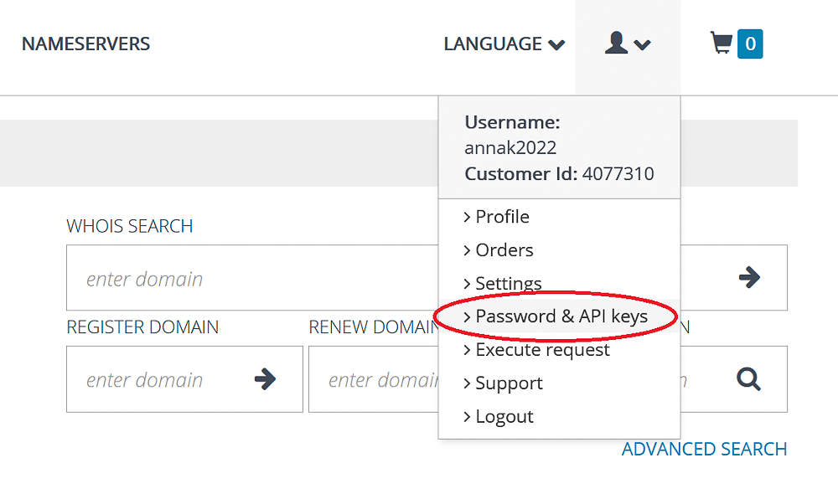Submit WHOIS search with arrow icon
This screenshot has width=838, height=504.
[x=749, y=277]
